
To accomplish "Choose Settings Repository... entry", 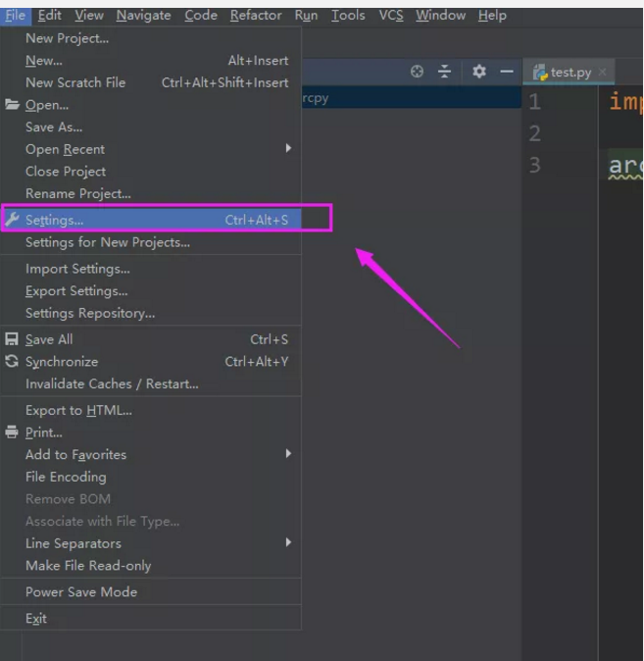I will 151,313.
